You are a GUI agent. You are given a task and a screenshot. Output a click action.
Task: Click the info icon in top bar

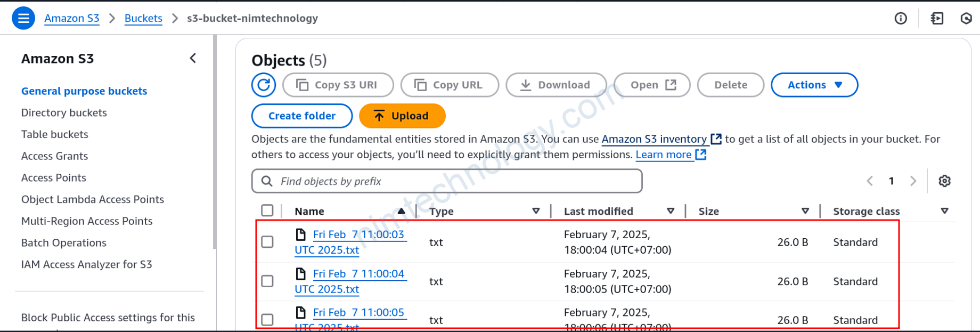901,19
